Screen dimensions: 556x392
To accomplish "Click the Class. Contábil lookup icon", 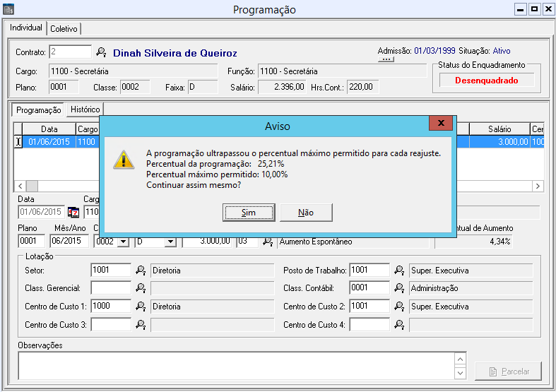I will pyautogui.click(x=399, y=288).
